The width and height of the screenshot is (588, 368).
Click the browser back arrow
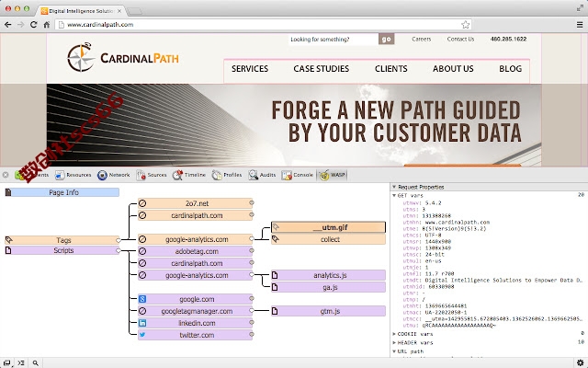pyautogui.click(x=8, y=25)
